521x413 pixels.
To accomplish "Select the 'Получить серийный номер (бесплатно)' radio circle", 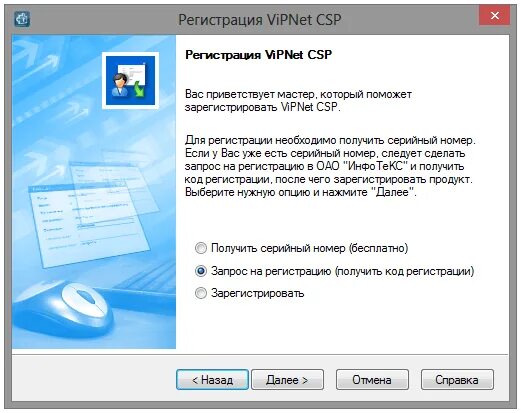I will coord(201,248).
